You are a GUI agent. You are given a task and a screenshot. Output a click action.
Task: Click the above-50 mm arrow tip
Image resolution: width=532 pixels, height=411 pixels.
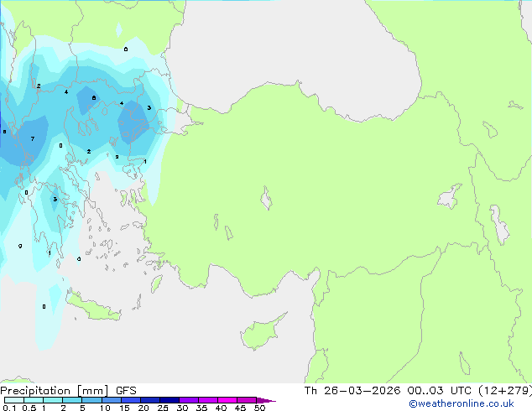(266, 400)
